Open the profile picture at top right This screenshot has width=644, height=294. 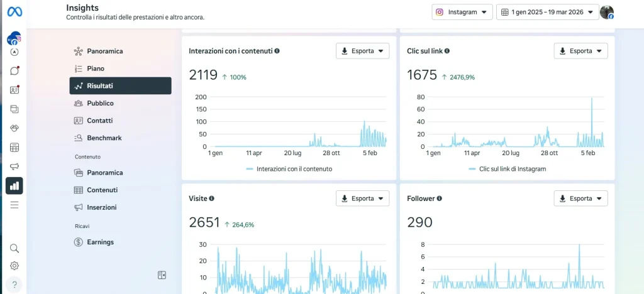point(607,13)
